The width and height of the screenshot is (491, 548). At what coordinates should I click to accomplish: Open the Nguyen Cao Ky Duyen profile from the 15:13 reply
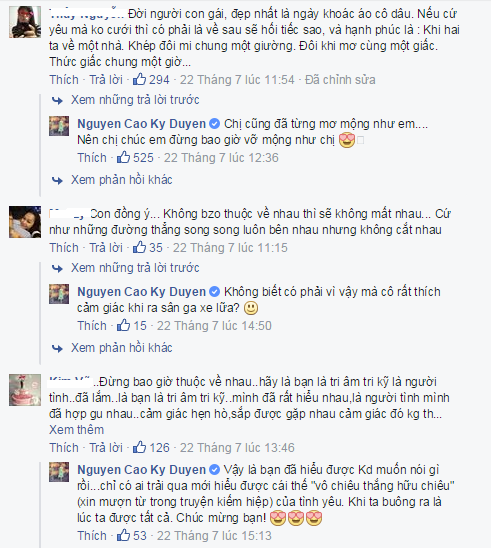pos(142,469)
